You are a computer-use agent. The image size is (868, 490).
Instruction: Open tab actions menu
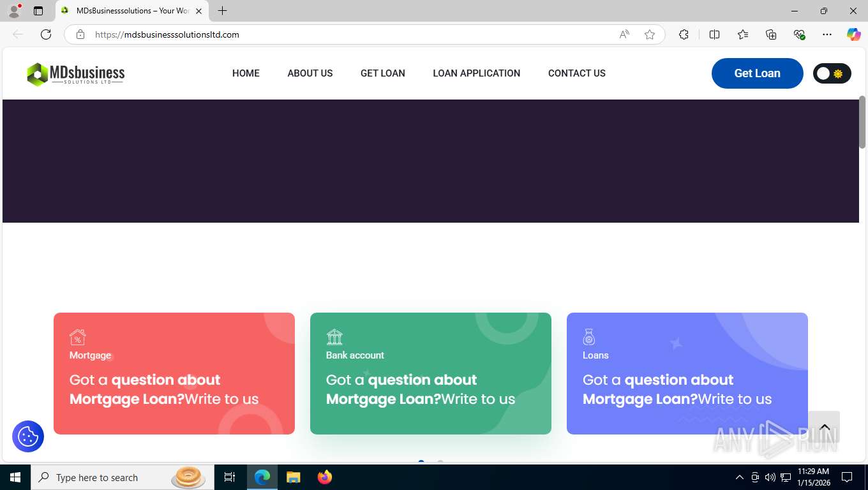point(38,11)
